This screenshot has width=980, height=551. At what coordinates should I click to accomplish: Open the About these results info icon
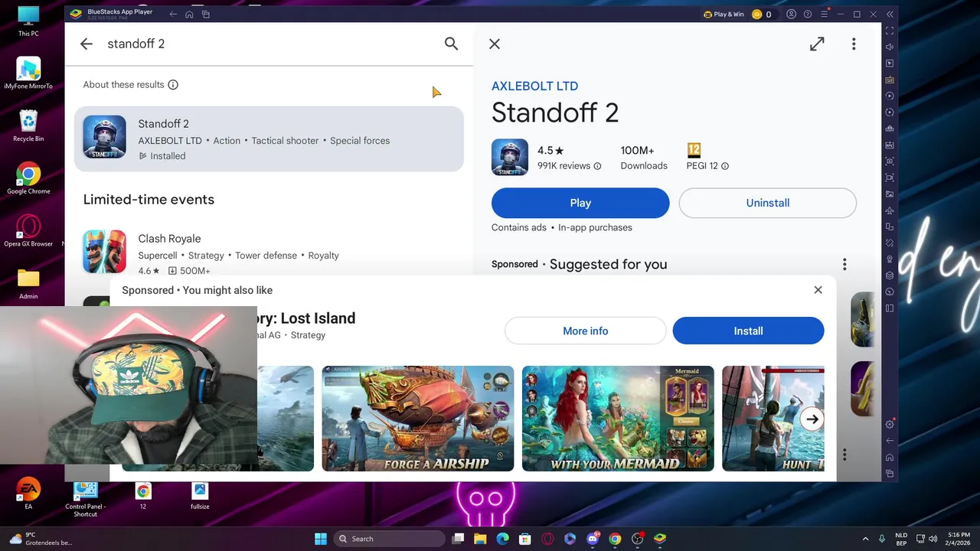pyautogui.click(x=173, y=85)
